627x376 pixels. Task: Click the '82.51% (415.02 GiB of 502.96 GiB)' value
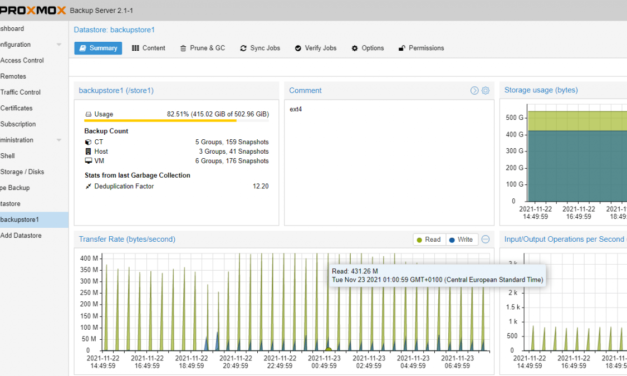[218, 114]
